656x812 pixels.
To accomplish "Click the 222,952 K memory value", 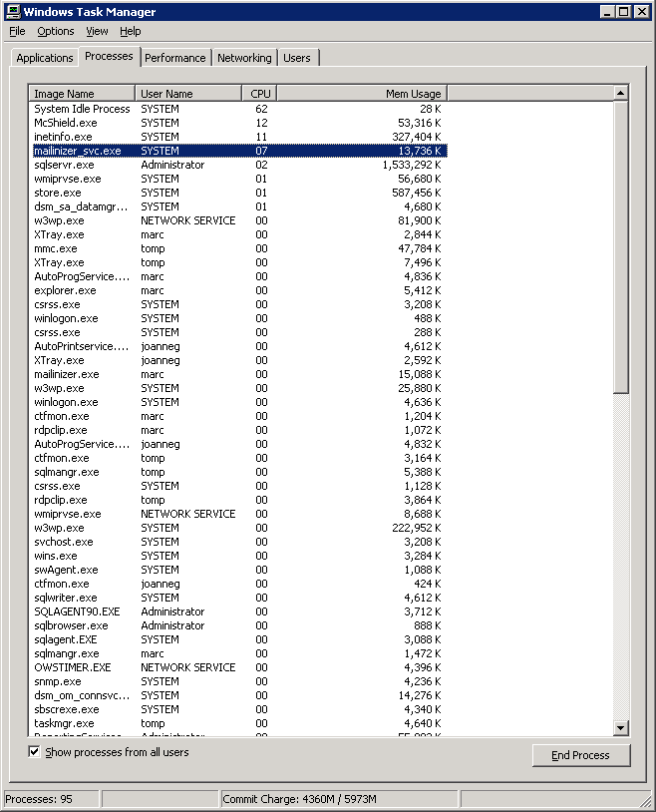I will (x=417, y=529).
